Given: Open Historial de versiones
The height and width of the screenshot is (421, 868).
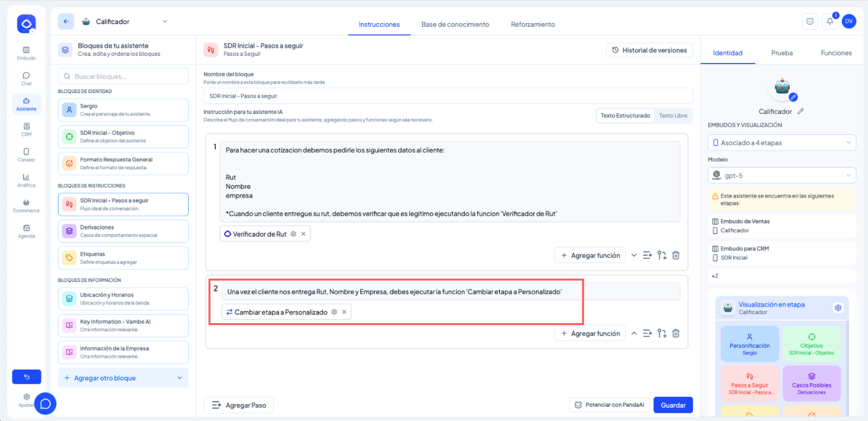Looking at the screenshot, I should pos(649,50).
